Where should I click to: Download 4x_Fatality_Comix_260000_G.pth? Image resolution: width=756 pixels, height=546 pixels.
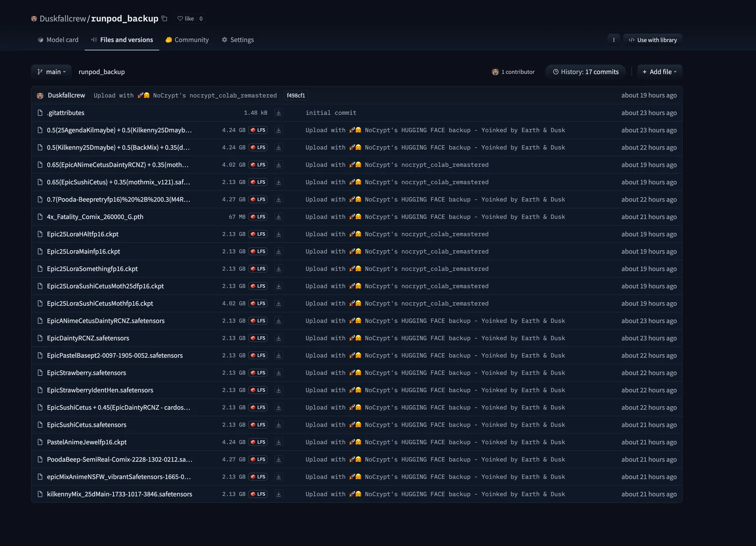point(279,217)
